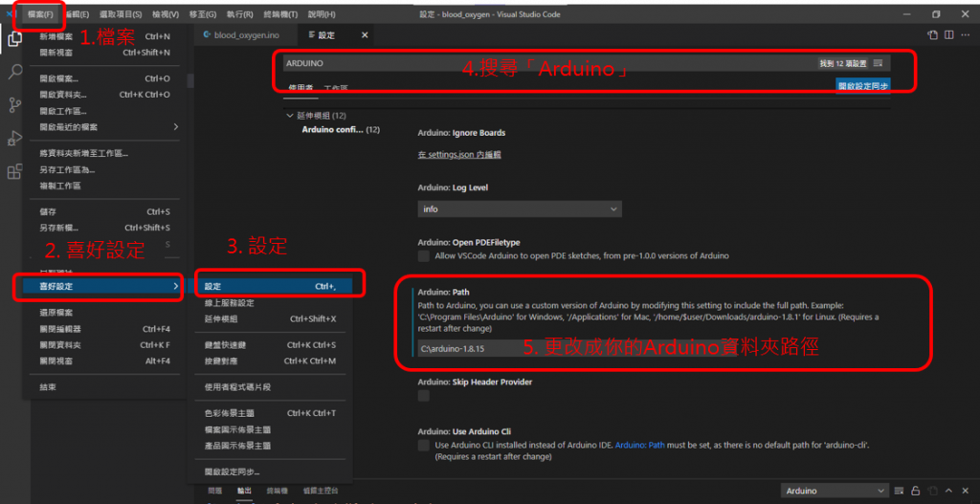
Task: Switch to the 輸出 panel tab
Action: (x=244, y=491)
